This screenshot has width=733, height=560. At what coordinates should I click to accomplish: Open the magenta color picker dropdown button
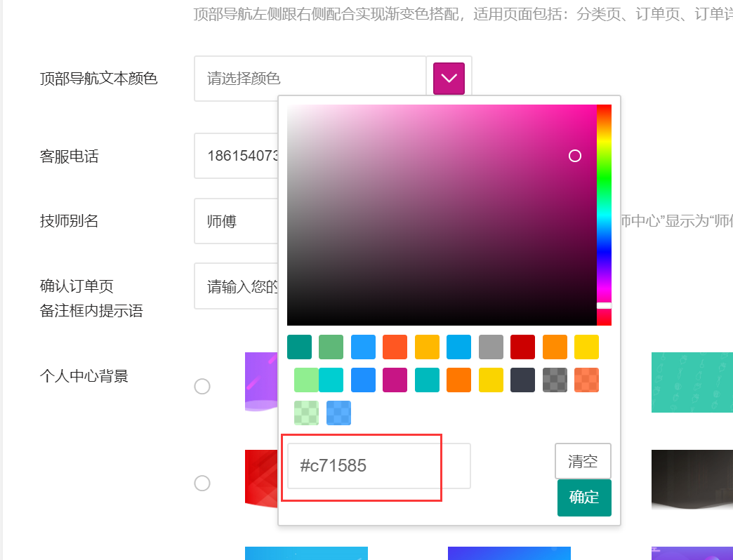449,79
